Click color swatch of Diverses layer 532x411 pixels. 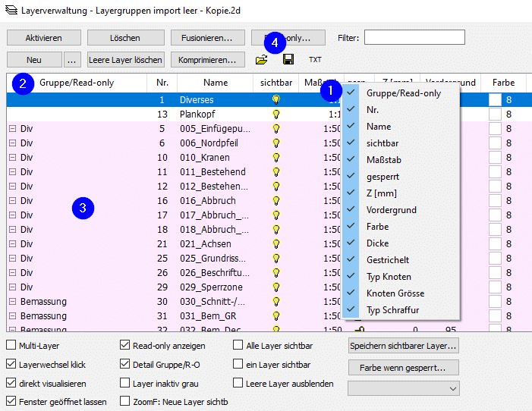pyautogui.click(x=495, y=99)
